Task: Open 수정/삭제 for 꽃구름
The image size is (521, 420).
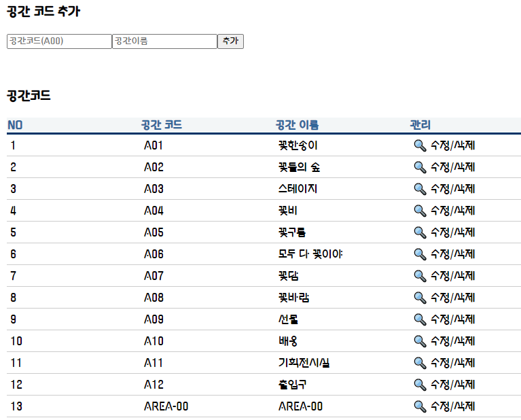Action: [452, 232]
